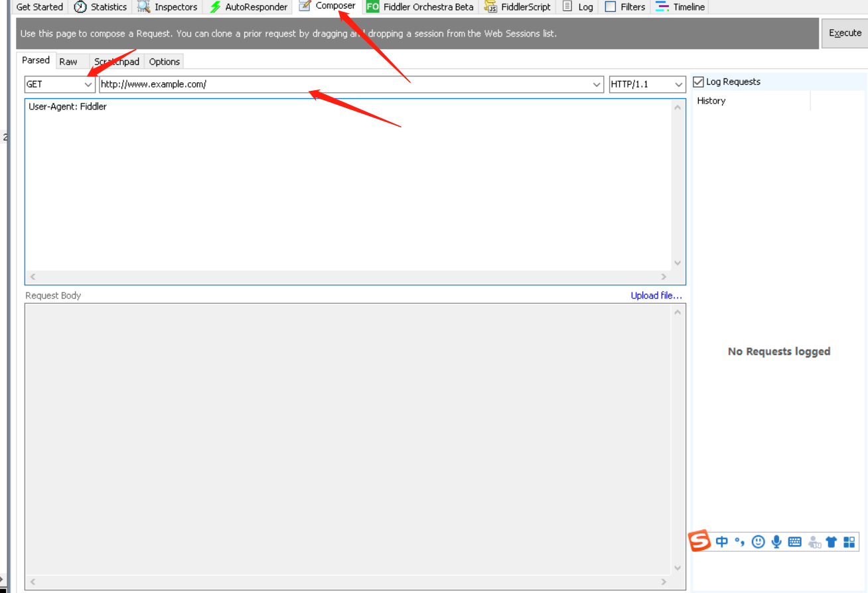868x593 pixels.
Task: Open the Scratchpad sub-tab
Action: click(116, 62)
